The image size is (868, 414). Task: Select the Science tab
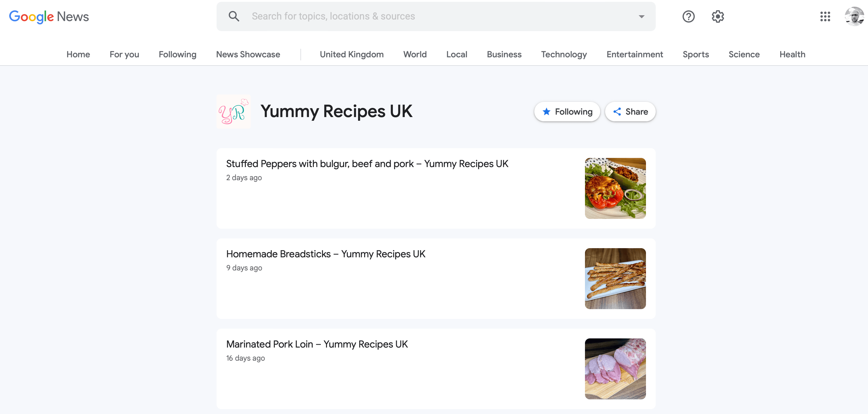click(x=744, y=54)
